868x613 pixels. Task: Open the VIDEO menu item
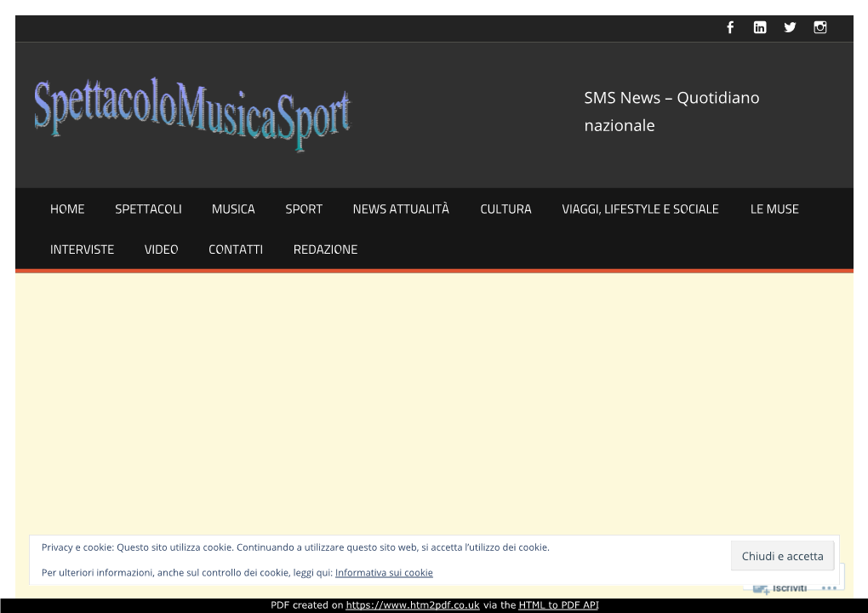(x=161, y=249)
